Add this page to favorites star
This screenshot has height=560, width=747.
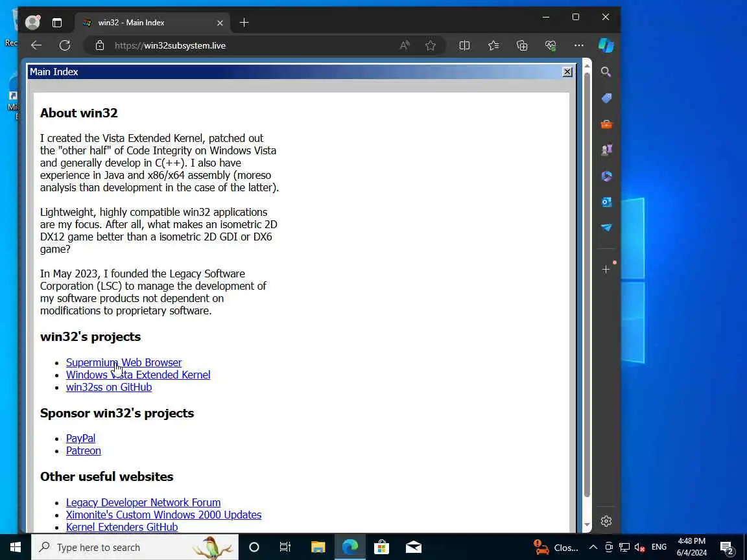coord(431,46)
